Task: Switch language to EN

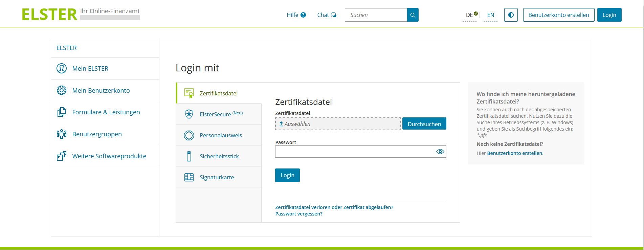Action: pyautogui.click(x=490, y=15)
